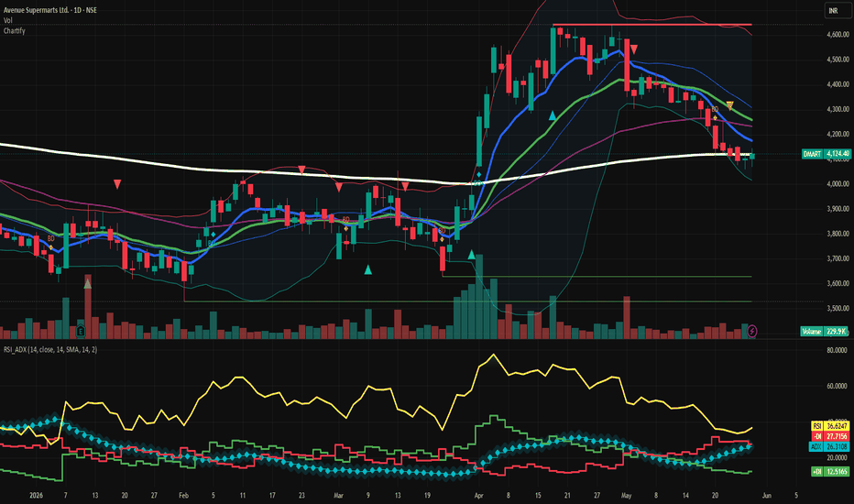Click the Mar label on time axis

[x=338, y=495]
